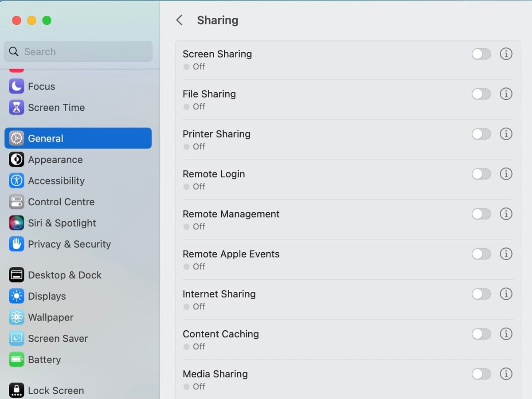
Task: Click the General gear icon
Action: (x=16, y=138)
